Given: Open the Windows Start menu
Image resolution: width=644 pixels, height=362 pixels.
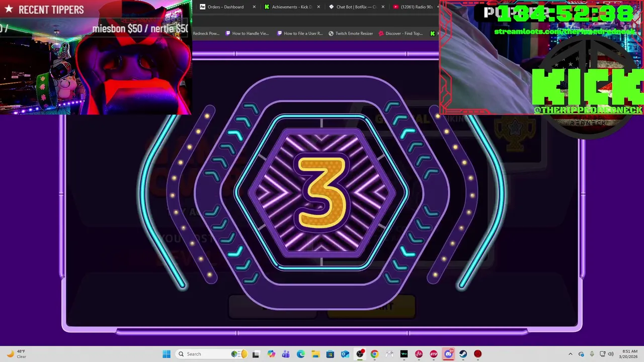Looking at the screenshot, I should pos(167,354).
